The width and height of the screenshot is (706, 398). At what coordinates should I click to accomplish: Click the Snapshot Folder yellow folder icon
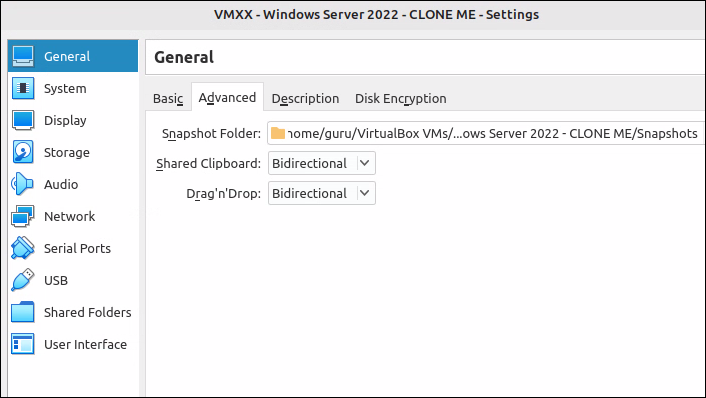tap(278, 134)
